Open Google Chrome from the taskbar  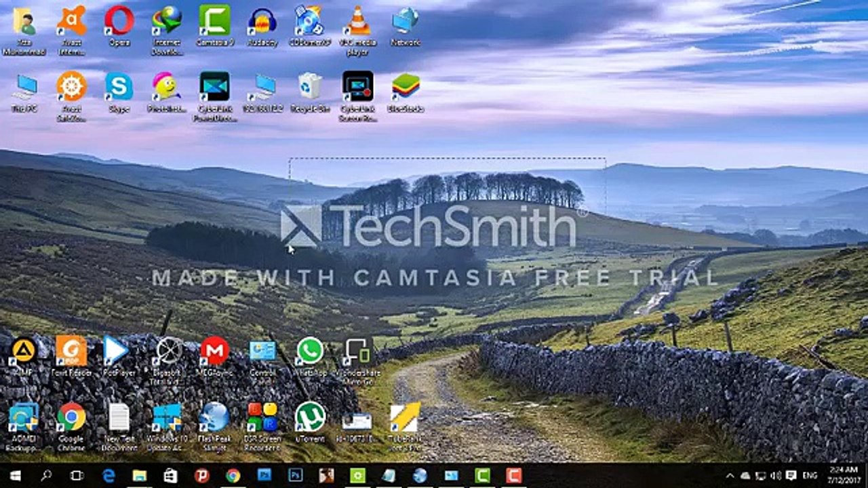(233, 476)
